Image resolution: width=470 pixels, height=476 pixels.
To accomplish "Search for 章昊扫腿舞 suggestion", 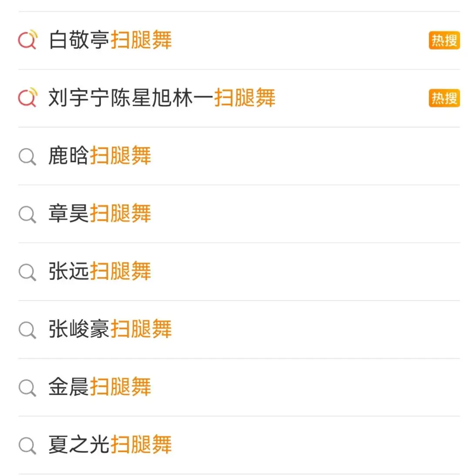I will [100, 214].
